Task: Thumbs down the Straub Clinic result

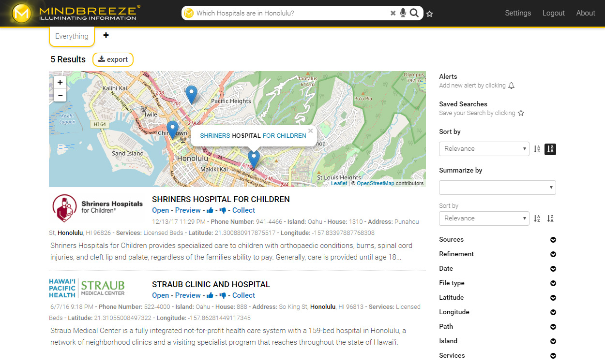Action: pos(223,295)
